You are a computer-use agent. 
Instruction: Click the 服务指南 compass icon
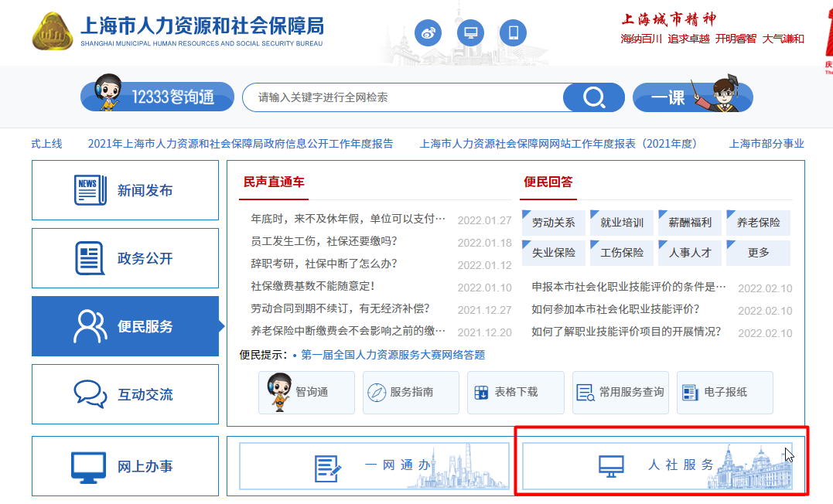click(377, 393)
